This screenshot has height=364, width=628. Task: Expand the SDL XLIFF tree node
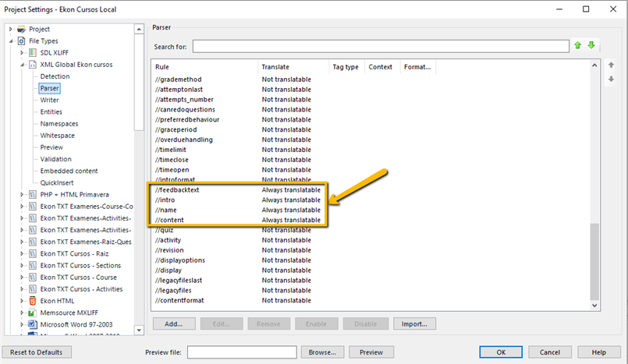22,52
